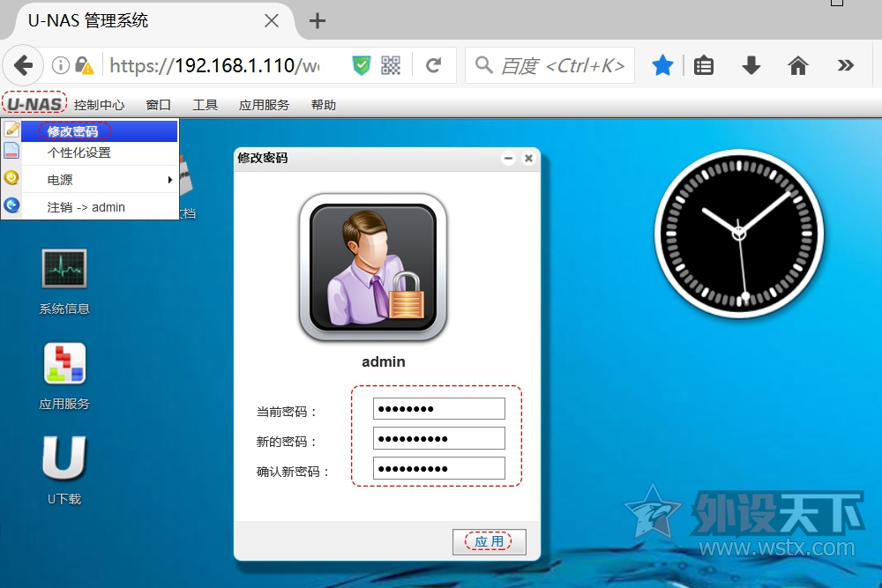The height and width of the screenshot is (588, 882).
Task: Open the 工具 menu
Action: [x=205, y=105]
